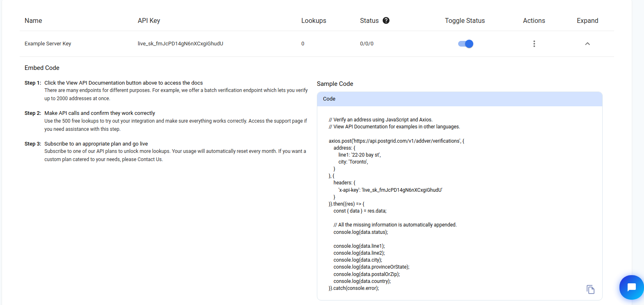Open the Status help question-mark icon

click(x=386, y=20)
